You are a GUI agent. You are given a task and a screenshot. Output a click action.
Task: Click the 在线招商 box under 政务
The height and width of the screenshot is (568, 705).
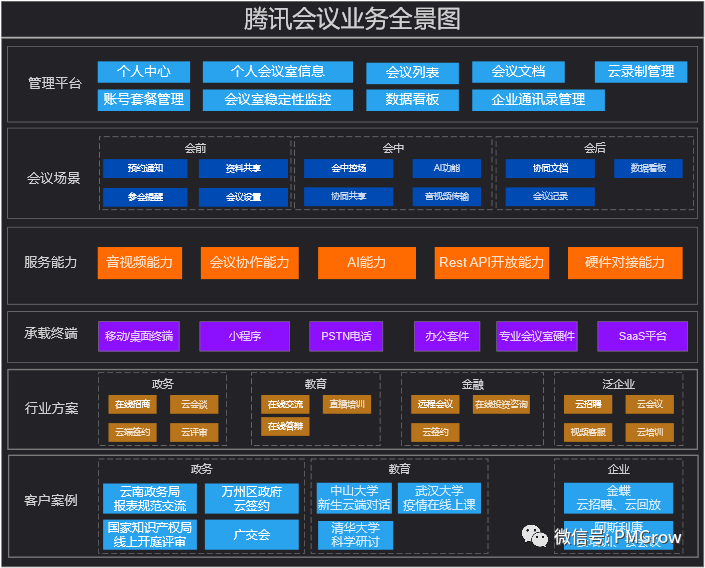click(132, 405)
